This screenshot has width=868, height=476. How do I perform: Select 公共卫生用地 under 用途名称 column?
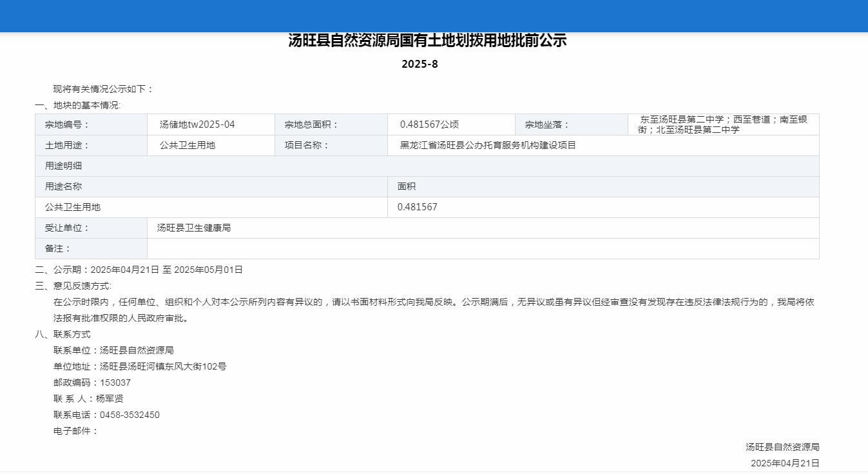(73, 207)
